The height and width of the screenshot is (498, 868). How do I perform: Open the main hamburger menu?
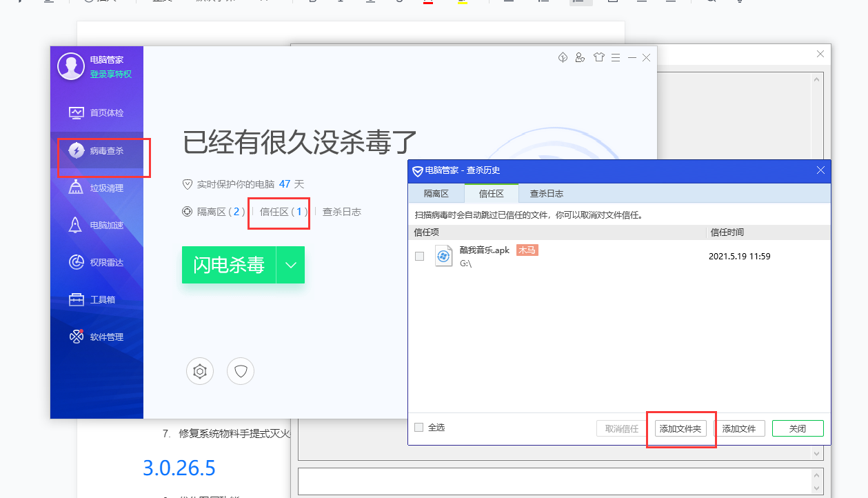point(615,58)
